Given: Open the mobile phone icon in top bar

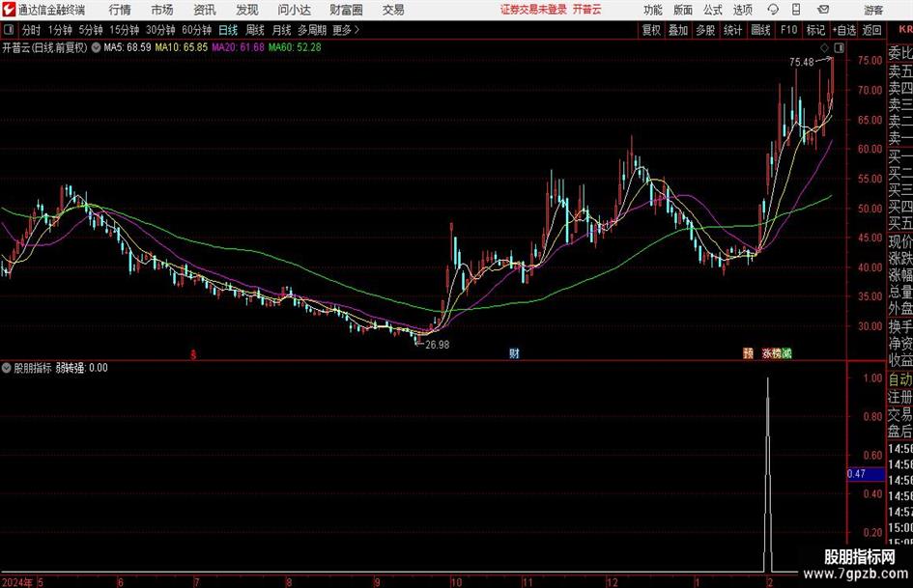Looking at the screenshot, I should click(796, 10).
